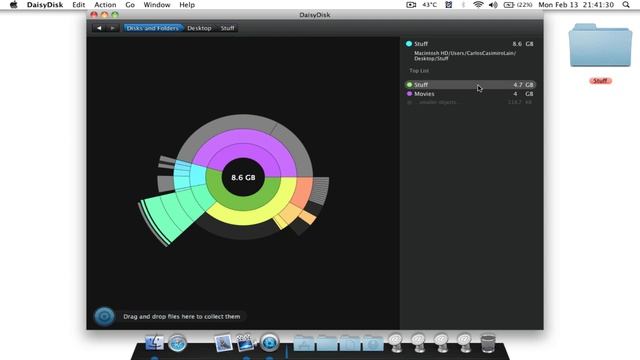
Task: Click the DaisyDisk window title
Action: [x=315, y=15]
